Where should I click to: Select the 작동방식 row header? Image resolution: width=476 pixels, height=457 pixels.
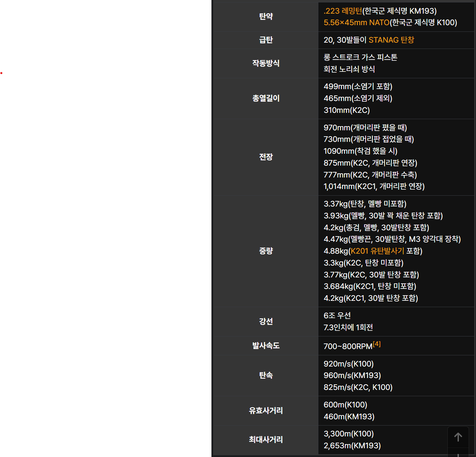[266, 63]
